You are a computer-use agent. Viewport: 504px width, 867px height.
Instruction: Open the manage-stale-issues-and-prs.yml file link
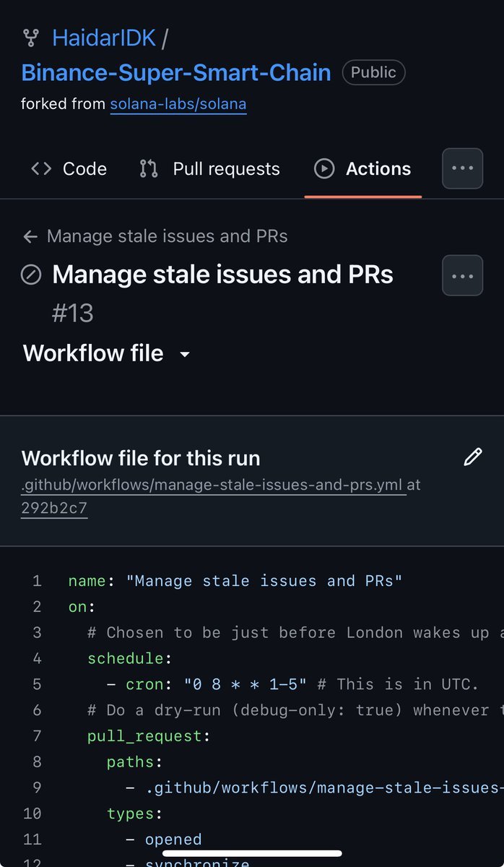214,485
